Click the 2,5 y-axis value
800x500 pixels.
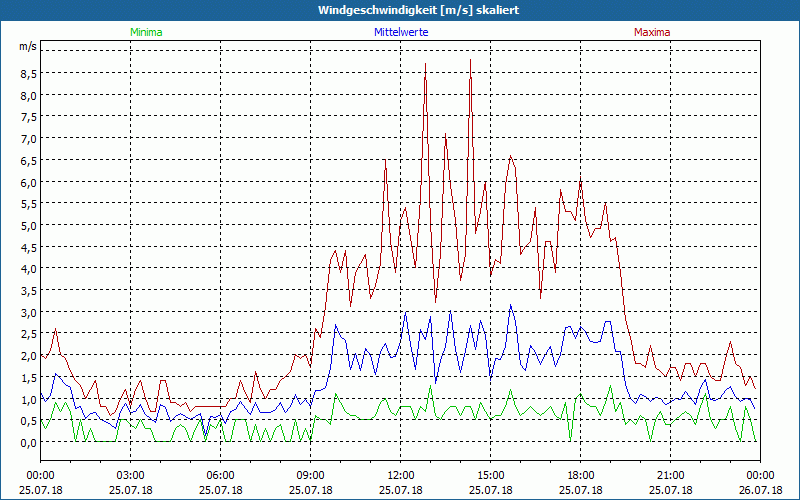(28, 334)
